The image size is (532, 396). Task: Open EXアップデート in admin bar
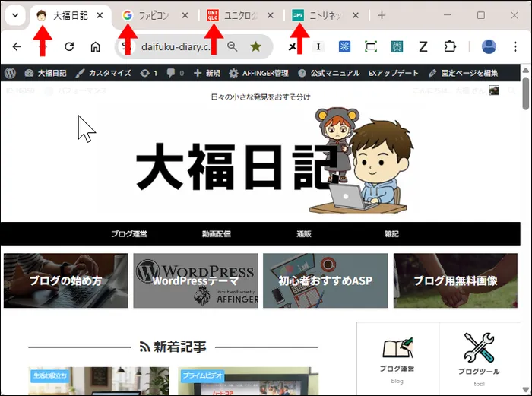click(x=394, y=73)
